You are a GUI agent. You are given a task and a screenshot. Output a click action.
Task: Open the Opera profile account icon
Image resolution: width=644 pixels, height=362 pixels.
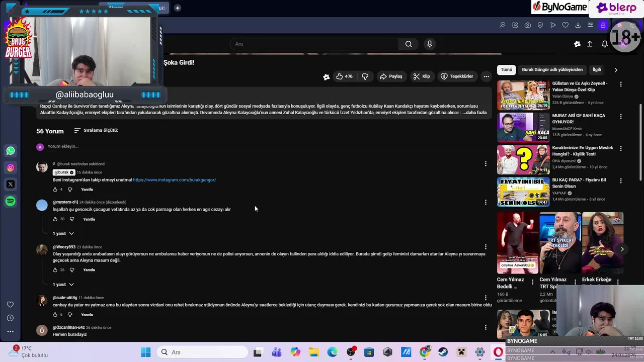click(x=603, y=25)
